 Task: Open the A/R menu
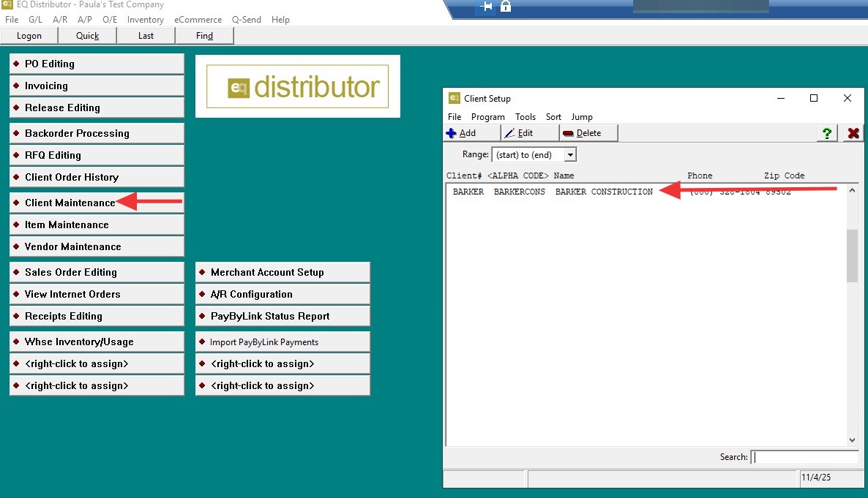click(x=60, y=19)
